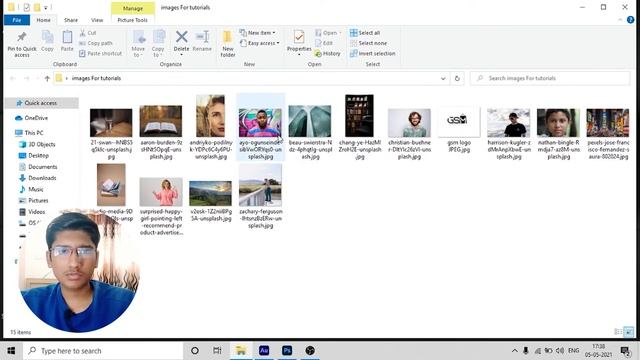Open Easy access dropdown
This screenshot has height=360, width=640.
coord(260,43)
